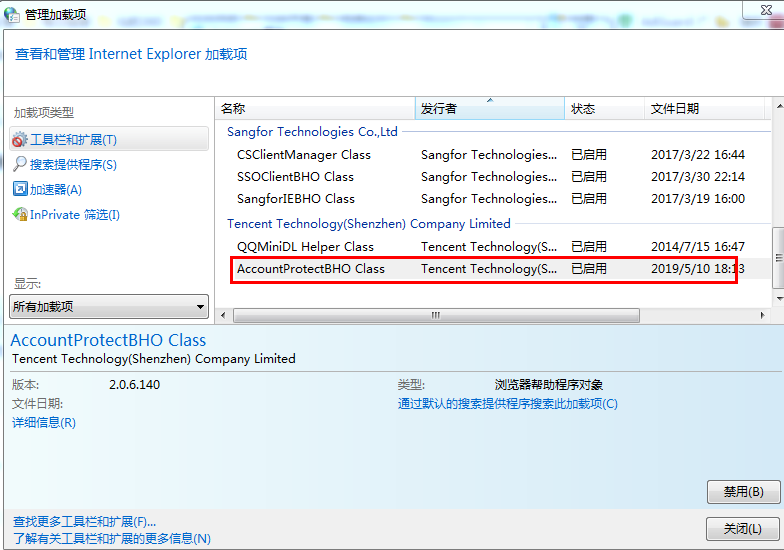The height and width of the screenshot is (550, 784).
Task: Click the version value 2.0.6.140
Action: click(x=134, y=384)
